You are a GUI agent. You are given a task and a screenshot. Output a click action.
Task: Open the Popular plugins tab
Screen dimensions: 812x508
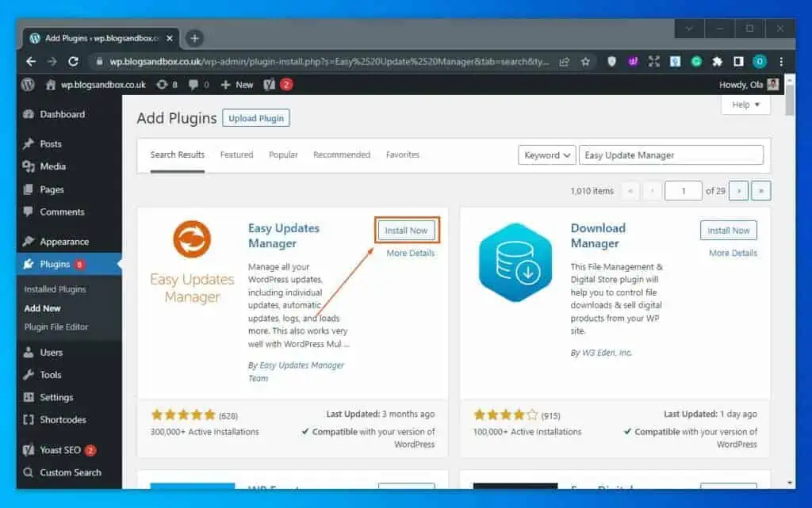click(x=283, y=155)
